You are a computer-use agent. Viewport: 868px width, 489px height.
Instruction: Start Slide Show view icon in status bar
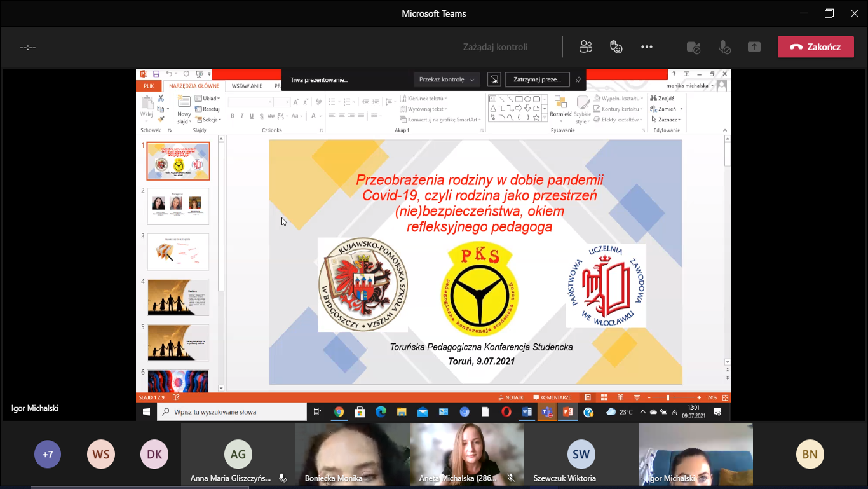636,397
